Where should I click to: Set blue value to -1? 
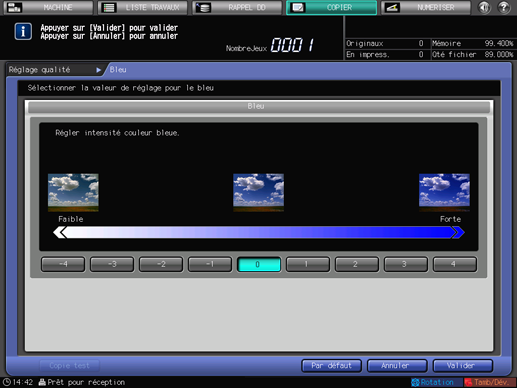coord(210,264)
